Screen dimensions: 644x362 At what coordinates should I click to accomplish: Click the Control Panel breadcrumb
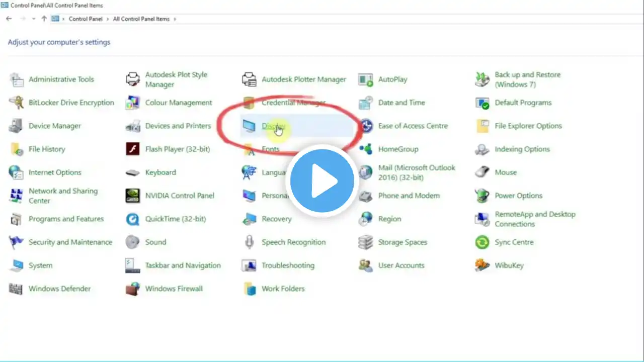click(86, 19)
